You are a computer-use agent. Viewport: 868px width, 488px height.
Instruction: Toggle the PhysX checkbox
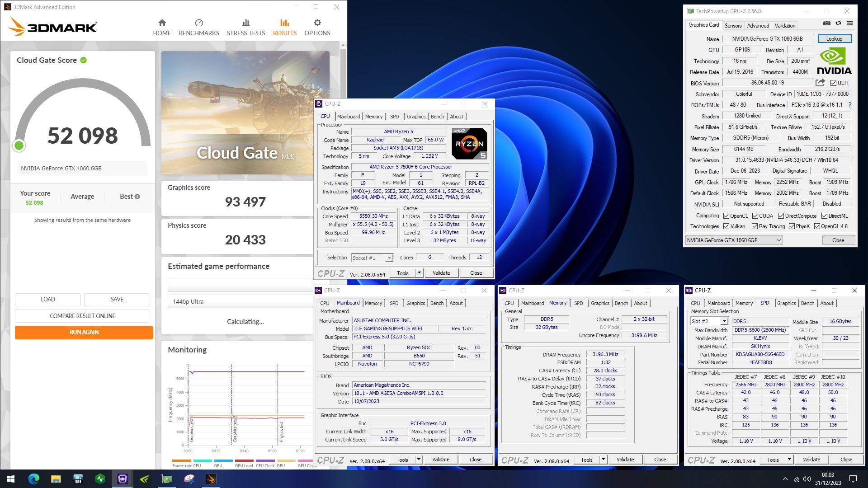[x=792, y=226]
